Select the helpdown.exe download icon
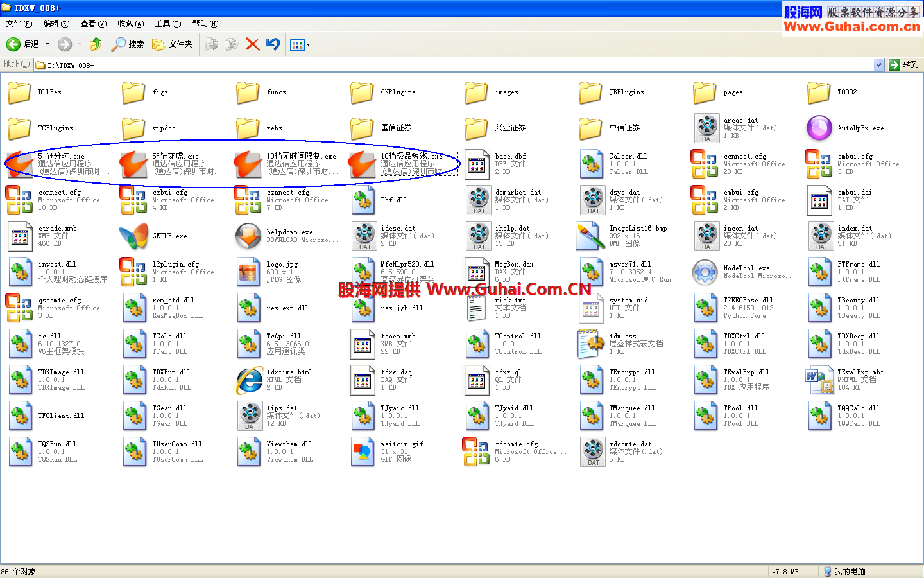Viewport: 924px width, 578px height. (248, 236)
